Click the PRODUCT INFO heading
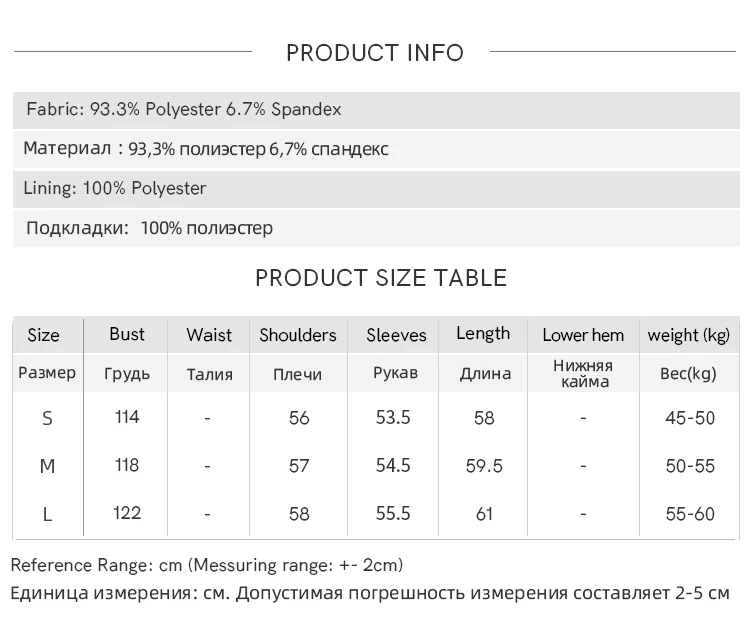Image resolution: width=750 pixels, height=630 pixels. coord(375,53)
